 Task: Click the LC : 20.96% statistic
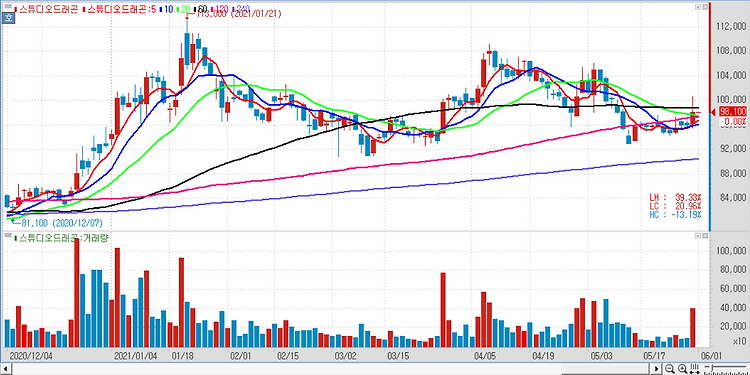coord(675,206)
